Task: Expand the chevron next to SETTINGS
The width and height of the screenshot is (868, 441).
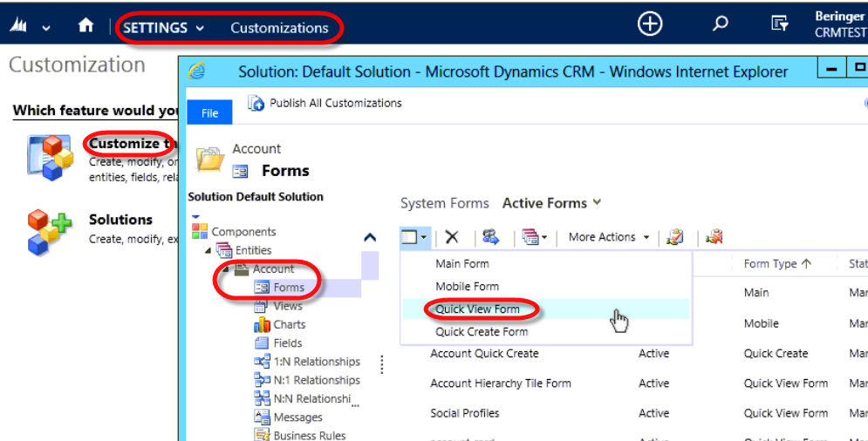Action: click(x=200, y=28)
